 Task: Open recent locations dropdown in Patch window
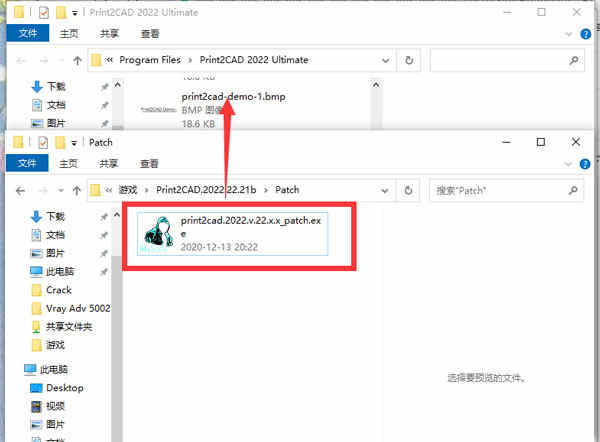pos(61,190)
